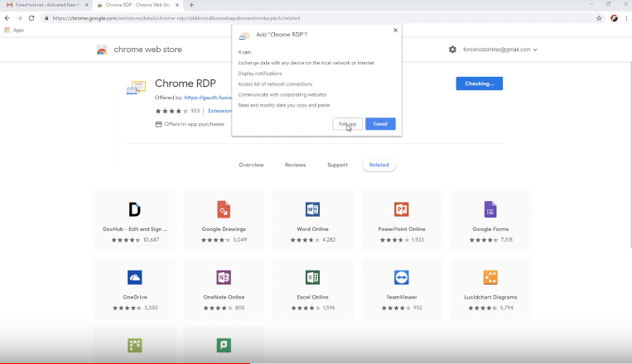Open Lucidchart Diagrams icon
The width and height of the screenshot is (632, 364).
click(x=490, y=277)
